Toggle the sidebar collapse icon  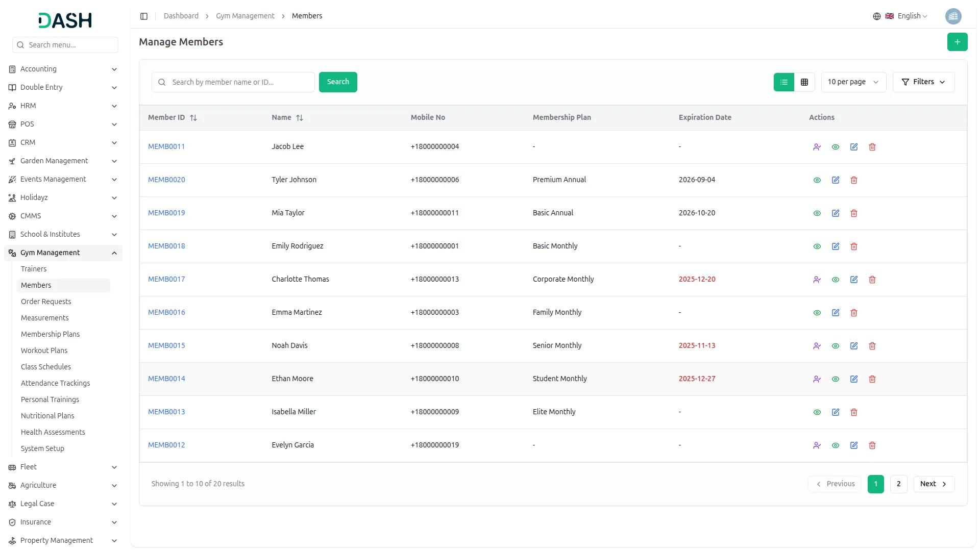pos(144,16)
